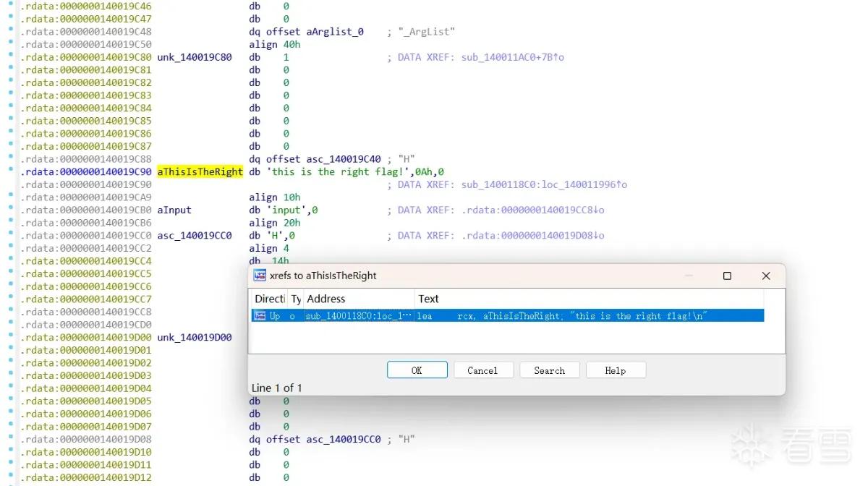Click 'offset asc_140019C40' operand
868x486 pixels.
coord(323,159)
